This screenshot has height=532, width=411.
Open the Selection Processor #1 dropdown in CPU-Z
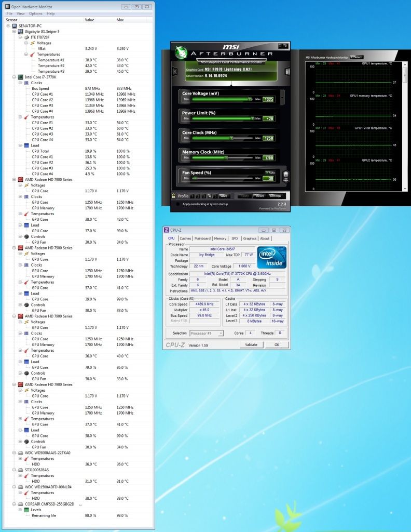pos(207,333)
